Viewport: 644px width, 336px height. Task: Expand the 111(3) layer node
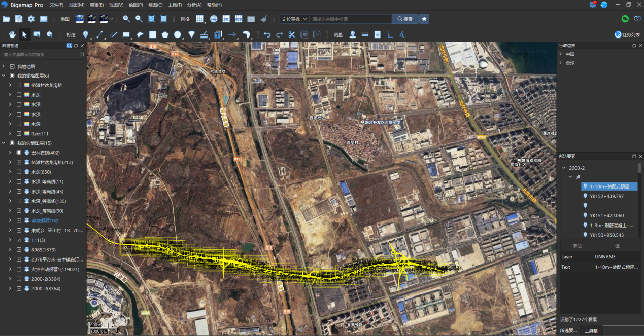point(10,240)
